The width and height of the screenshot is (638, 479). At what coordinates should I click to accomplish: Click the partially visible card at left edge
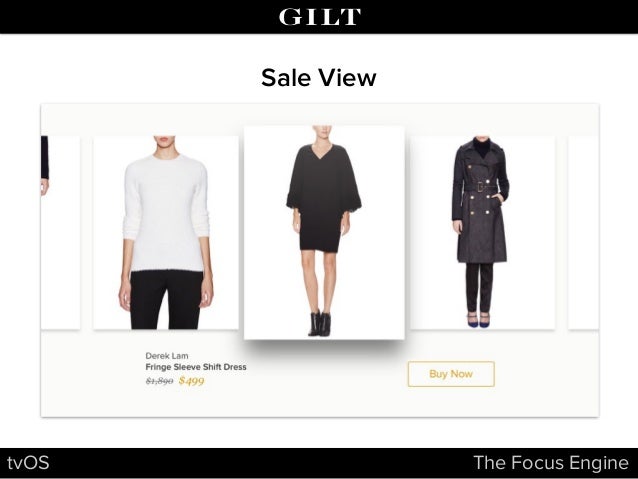tap(60, 233)
